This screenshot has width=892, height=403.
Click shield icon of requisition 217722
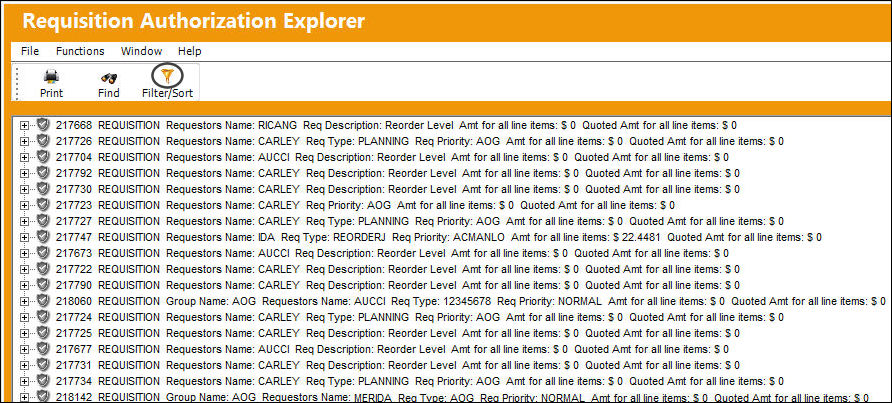pos(43,268)
